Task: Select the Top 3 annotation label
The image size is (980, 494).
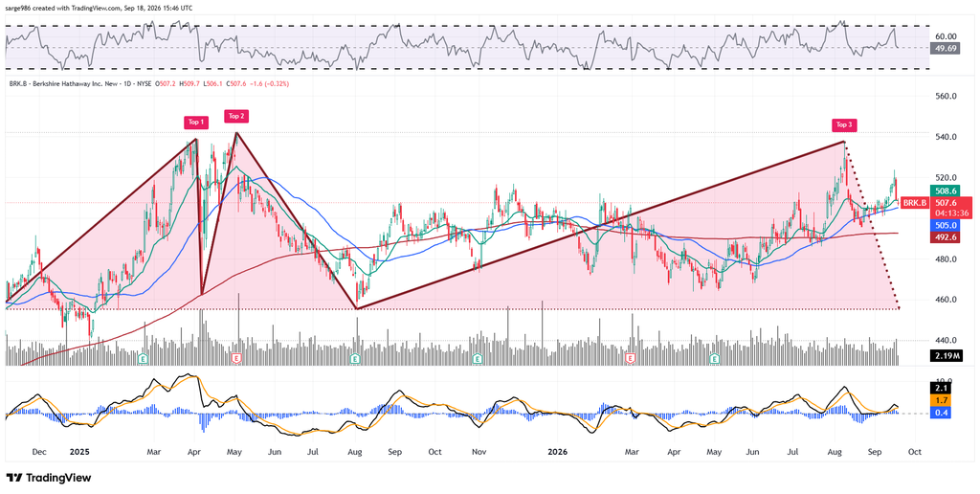Action: click(844, 124)
